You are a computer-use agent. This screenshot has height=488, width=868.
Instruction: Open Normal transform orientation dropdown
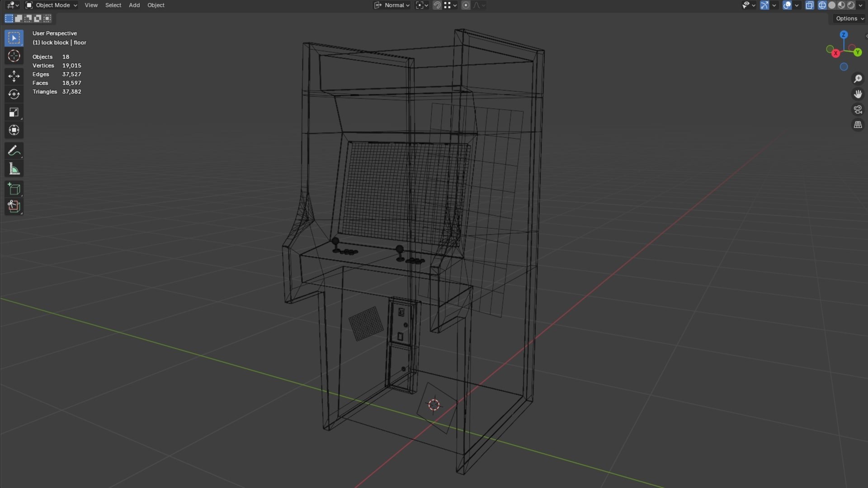tap(392, 5)
